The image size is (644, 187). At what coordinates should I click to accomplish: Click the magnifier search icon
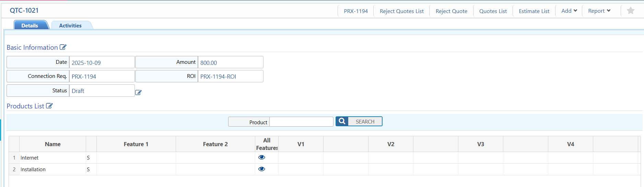[342, 121]
